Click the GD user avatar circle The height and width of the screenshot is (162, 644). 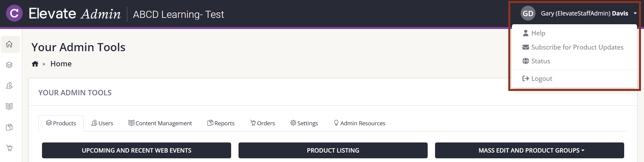click(528, 13)
